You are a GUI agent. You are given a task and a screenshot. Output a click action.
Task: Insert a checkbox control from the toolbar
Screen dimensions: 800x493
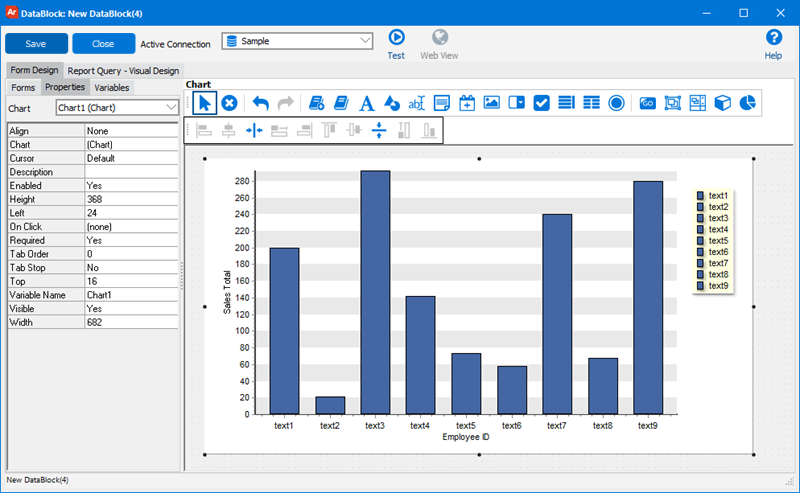pos(541,102)
